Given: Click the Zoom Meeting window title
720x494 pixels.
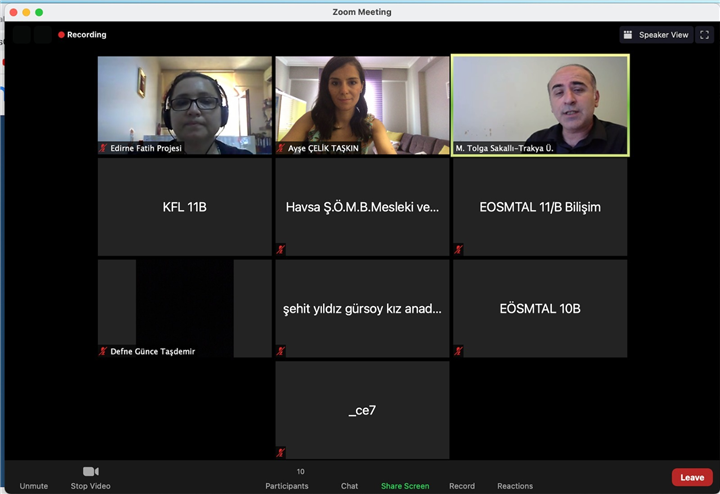Looking at the screenshot, I should coord(362,12).
